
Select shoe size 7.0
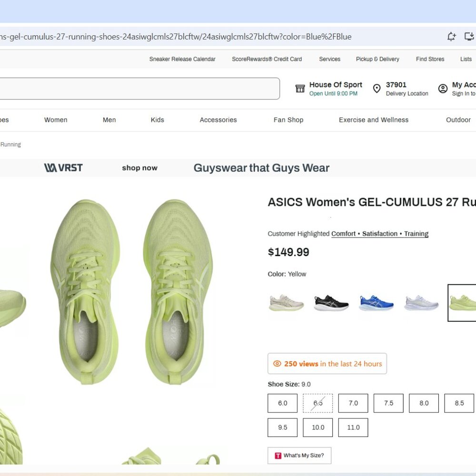[x=353, y=403]
